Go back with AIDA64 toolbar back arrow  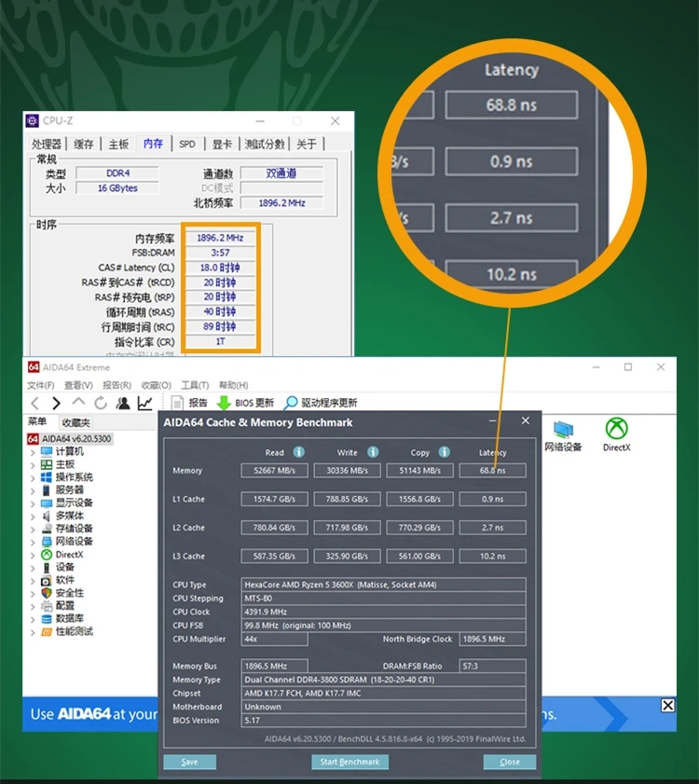(34, 403)
